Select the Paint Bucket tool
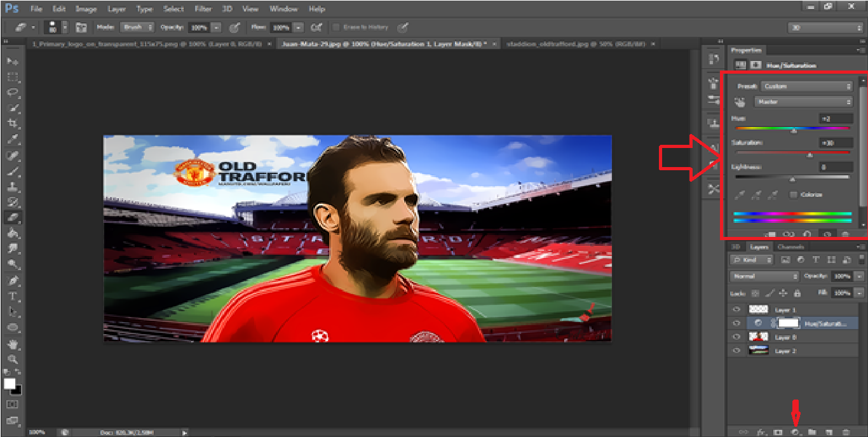This screenshot has width=868, height=437. 12,233
